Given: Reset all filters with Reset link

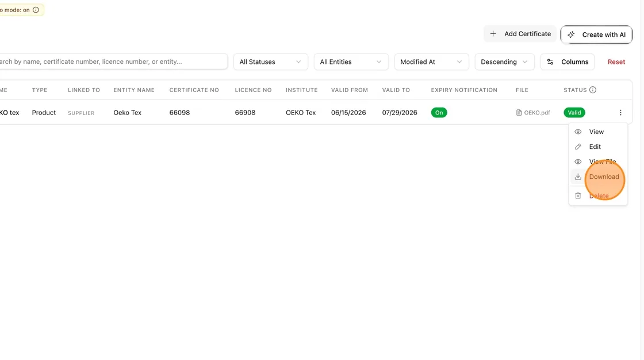Looking at the screenshot, I should coord(616,62).
